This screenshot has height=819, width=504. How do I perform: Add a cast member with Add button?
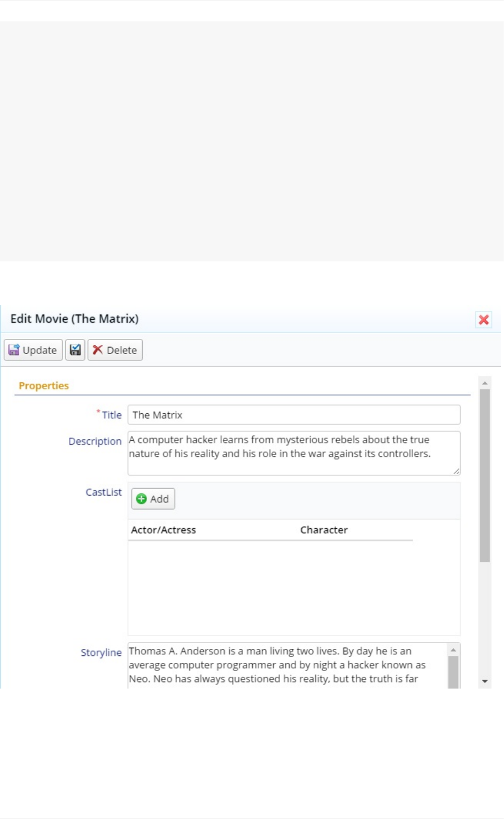(153, 499)
